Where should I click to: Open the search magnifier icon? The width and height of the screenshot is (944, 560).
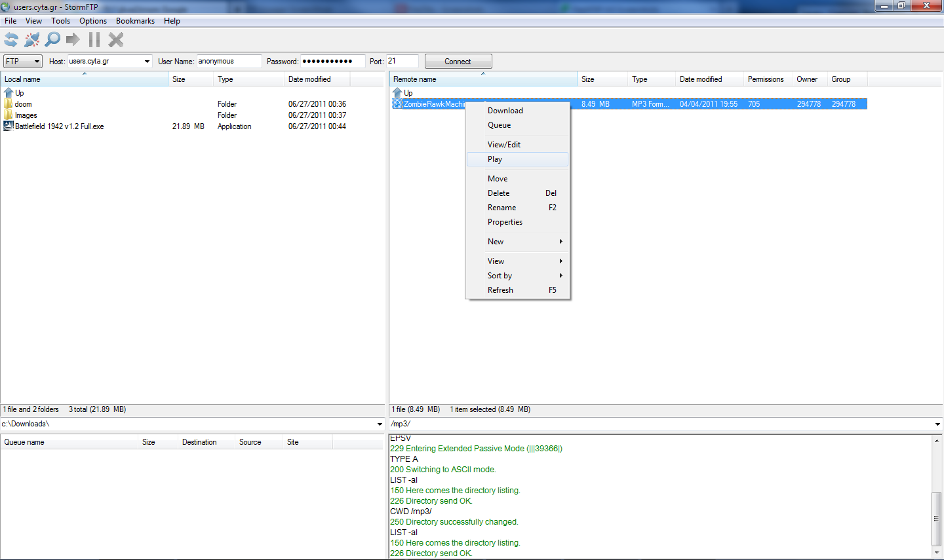coord(52,39)
